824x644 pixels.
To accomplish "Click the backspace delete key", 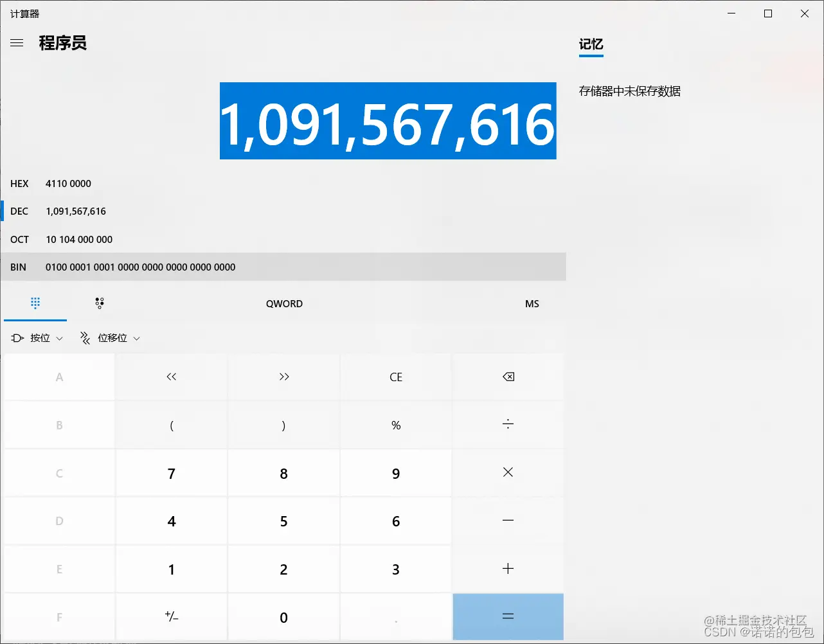I will click(x=508, y=377).
